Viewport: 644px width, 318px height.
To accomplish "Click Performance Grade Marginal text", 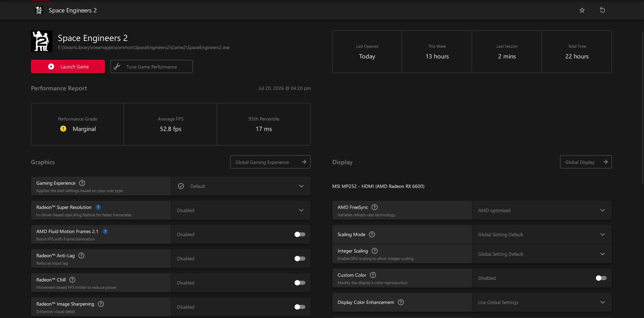I will pyautogui.click(x=84, y=129).
